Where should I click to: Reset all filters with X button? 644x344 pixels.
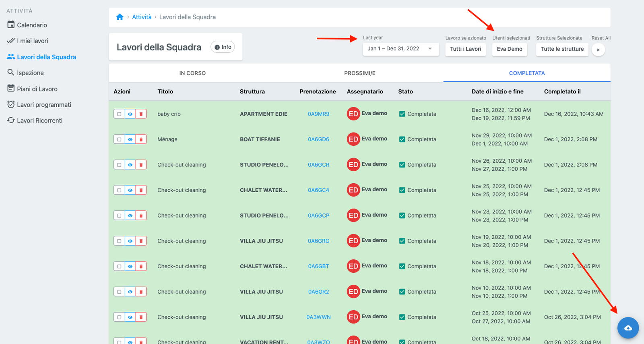tap(598, 50)
